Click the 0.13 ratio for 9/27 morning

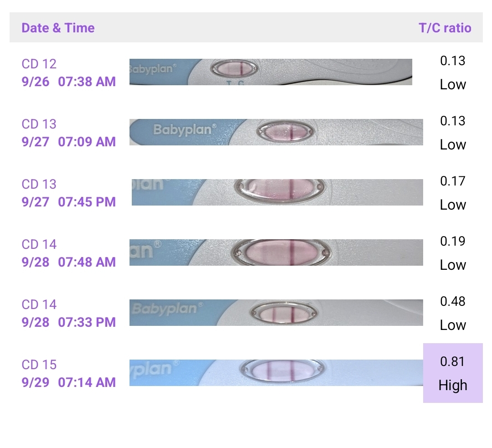pos(453,121)
